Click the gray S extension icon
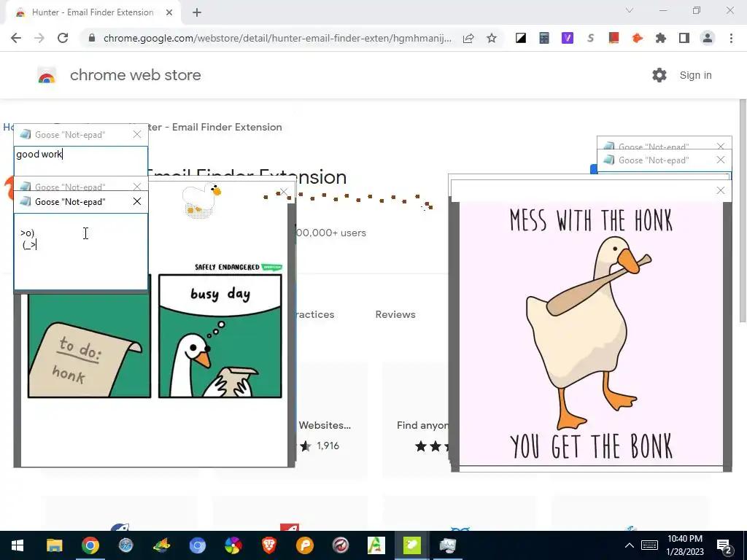747x560 pixels. pyautogui.click(x=591, y=38)
